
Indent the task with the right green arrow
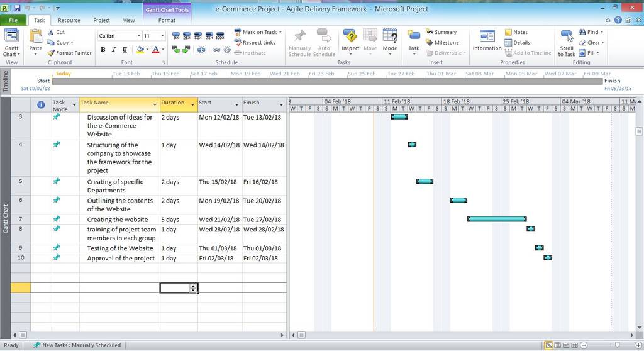pos(186,50)
